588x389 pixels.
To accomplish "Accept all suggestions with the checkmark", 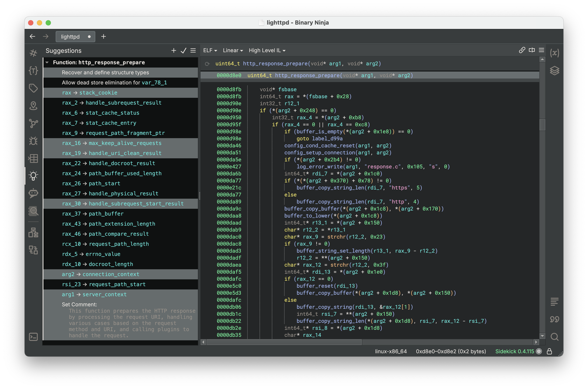I will click(x=183, y=51).
